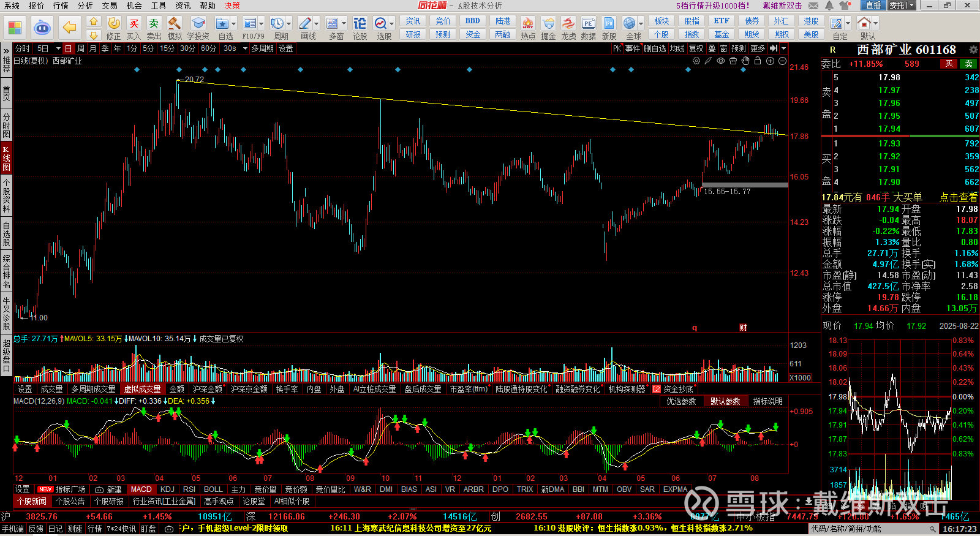The image size is (980, 536).
Task: Open the 周期 period dropdown arrow
Action: [x=289, y=24]
